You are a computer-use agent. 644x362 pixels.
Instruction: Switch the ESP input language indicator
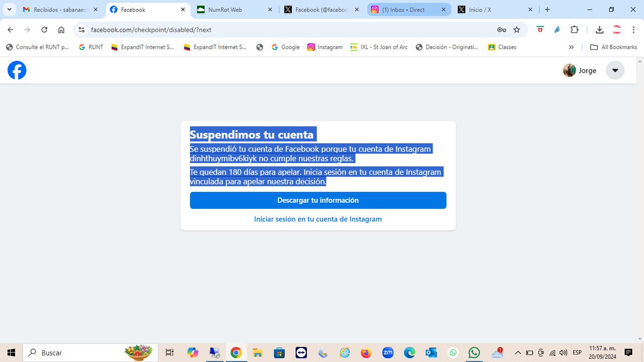(x=577, y=352)
